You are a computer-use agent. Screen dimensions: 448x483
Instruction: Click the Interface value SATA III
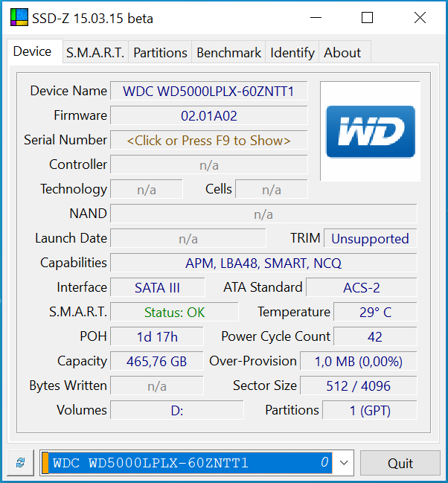tap(158, 288)
